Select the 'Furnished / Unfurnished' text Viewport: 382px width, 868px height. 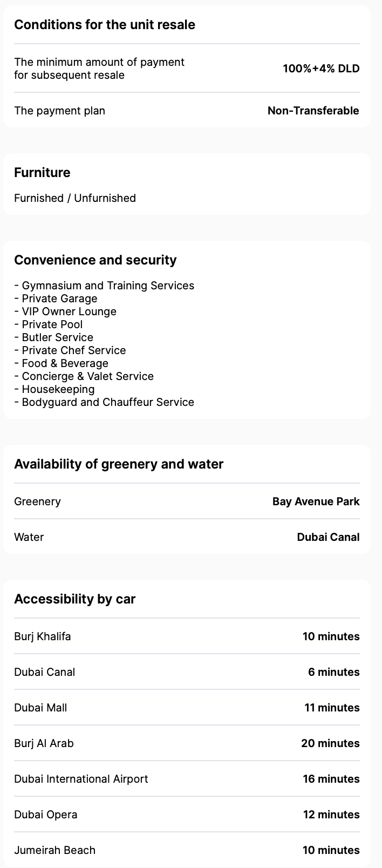coord(75,198)
